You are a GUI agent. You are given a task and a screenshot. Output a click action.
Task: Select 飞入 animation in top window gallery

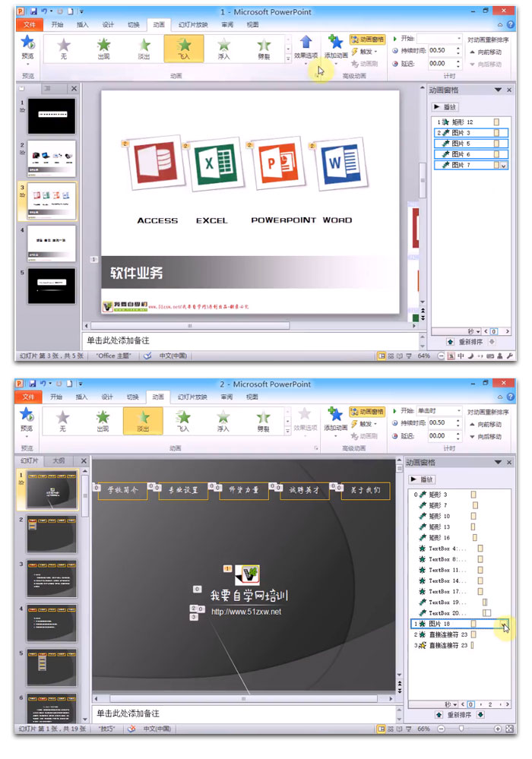tap(184, 48)
